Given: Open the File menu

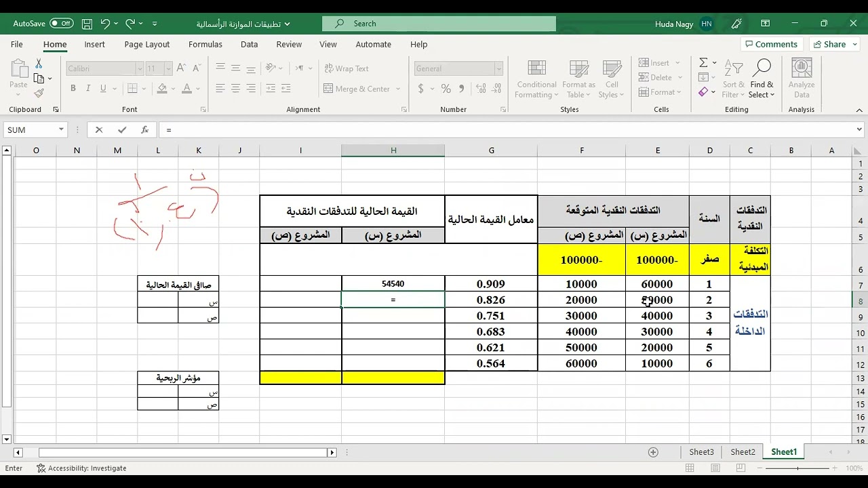Looking at the screenshot, I should pyautogui.click(x=17, y=44).
